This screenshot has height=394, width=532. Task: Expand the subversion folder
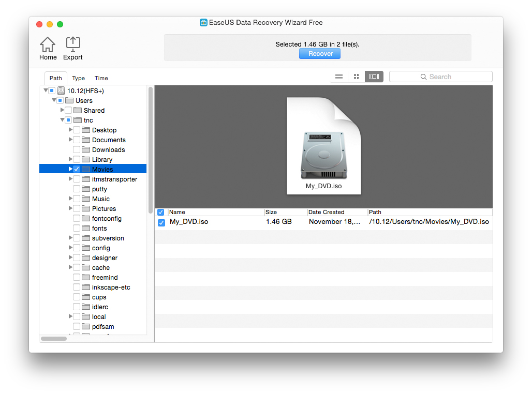(x=70, y=238)
